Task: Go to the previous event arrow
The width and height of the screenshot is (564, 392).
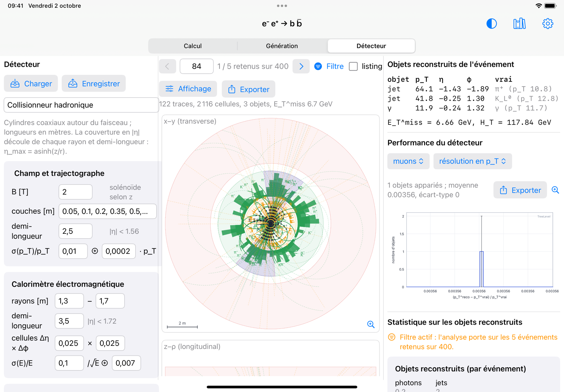Action: [167, 66]
